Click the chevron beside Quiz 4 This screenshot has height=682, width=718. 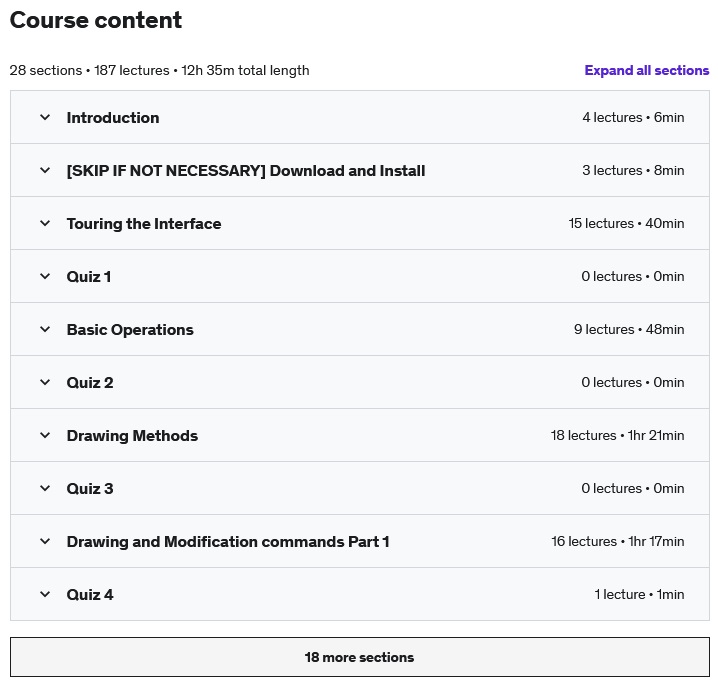[45, 594]
